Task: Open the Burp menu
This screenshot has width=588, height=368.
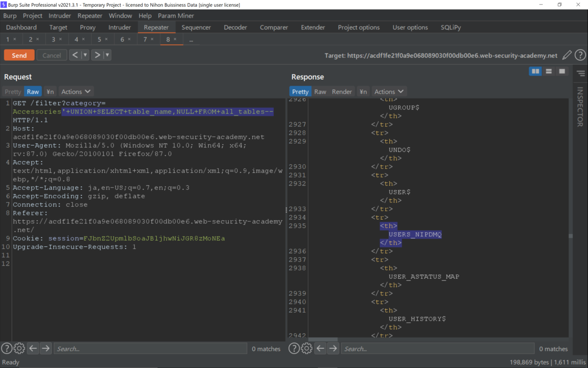Action: point(10,16)
